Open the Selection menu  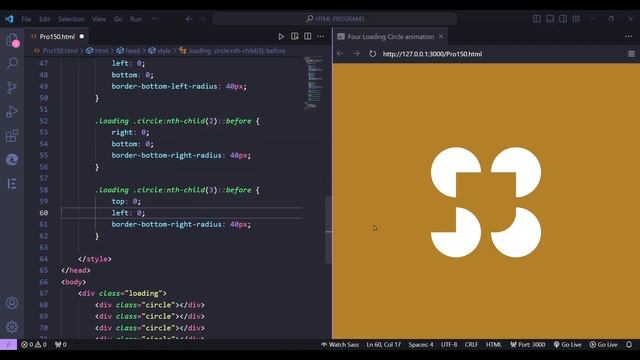(x=71, y=19)
